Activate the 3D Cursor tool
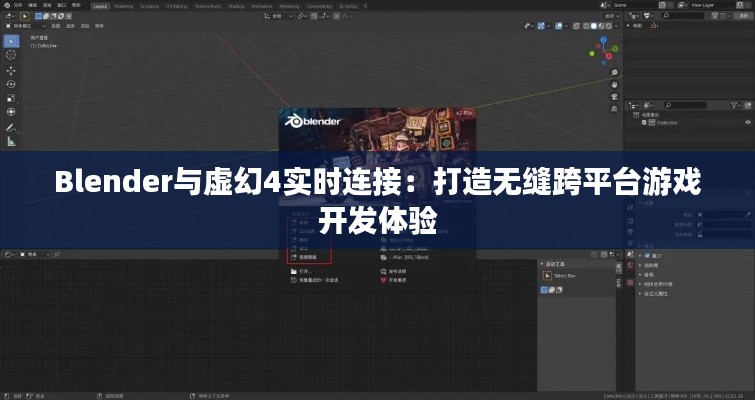This screenshot has height=400, width=755. coord(11,55)
